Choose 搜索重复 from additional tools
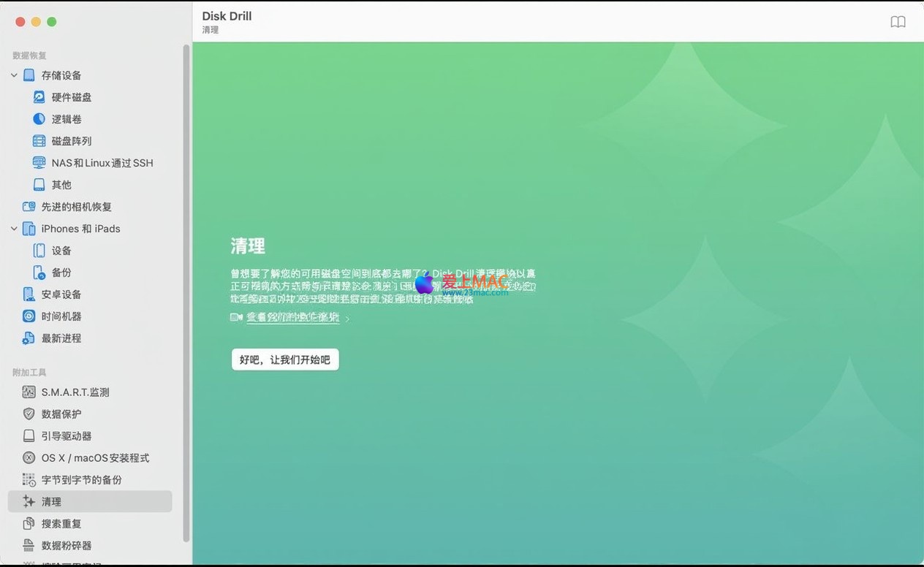924x567 pixels. point(61,524)
